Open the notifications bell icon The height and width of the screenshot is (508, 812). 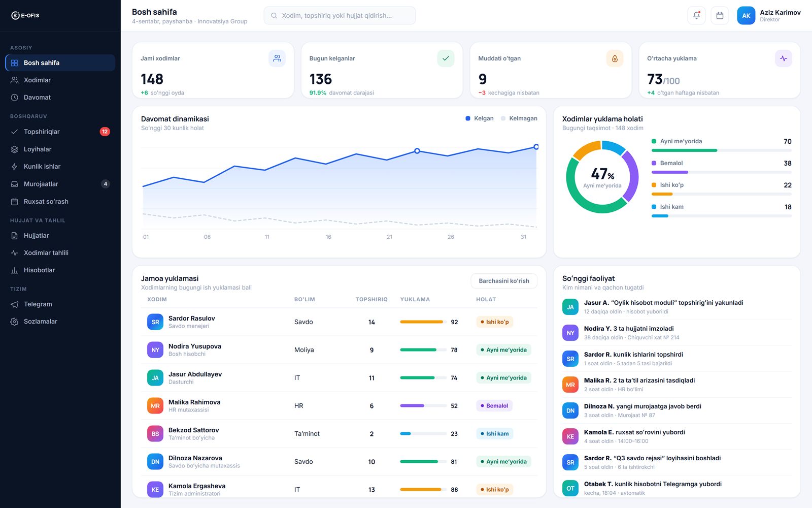click(x=696, y=16)
